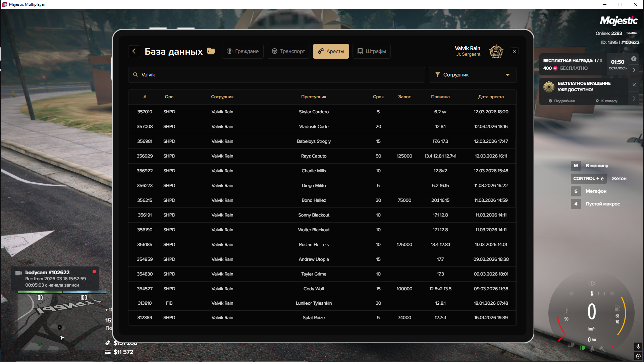This screenshot has width=644, height=362.
Task: Expand the free spin notification chevron
Action: 634,99
